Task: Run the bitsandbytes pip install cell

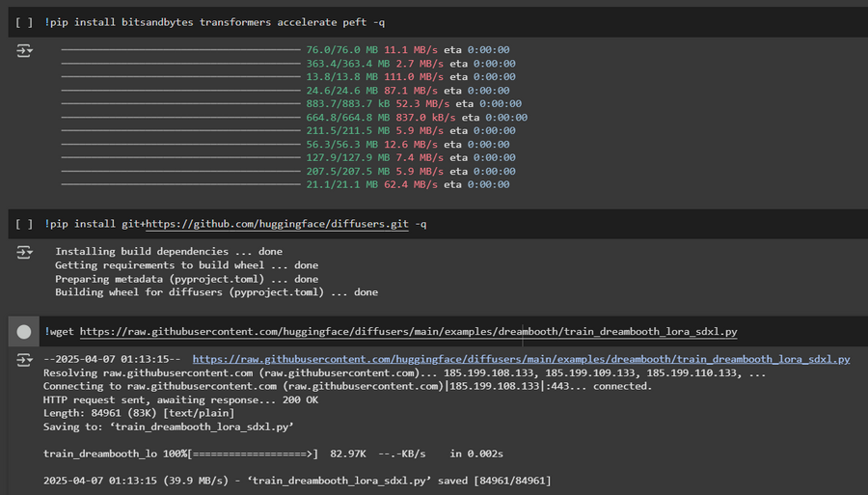Action: [x=24, y=22]
